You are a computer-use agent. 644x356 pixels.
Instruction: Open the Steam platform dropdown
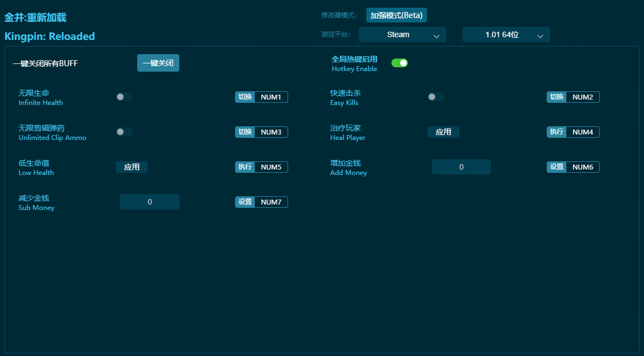[402, 34]
